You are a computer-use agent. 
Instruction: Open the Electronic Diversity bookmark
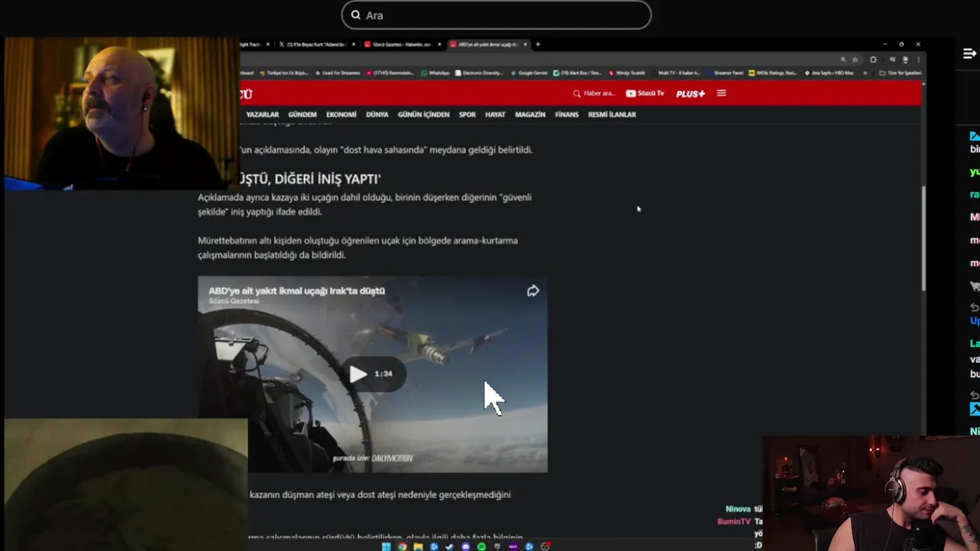pyautogui.click(x=479, y=73)
